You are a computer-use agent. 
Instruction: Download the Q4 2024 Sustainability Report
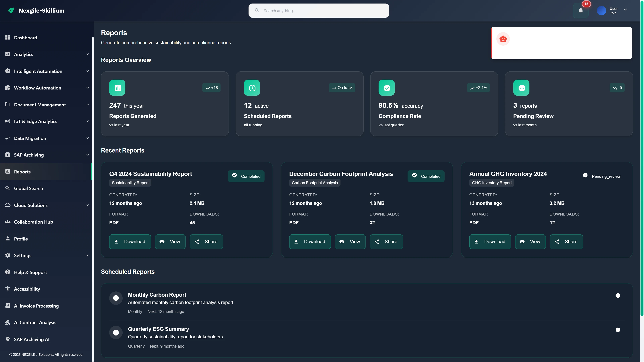(130, 242)
